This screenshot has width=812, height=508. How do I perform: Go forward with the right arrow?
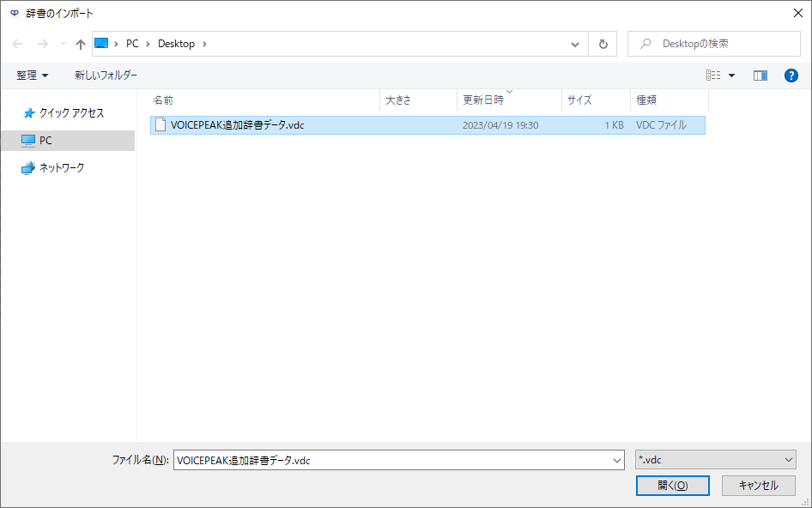click(x=42, y=44)
